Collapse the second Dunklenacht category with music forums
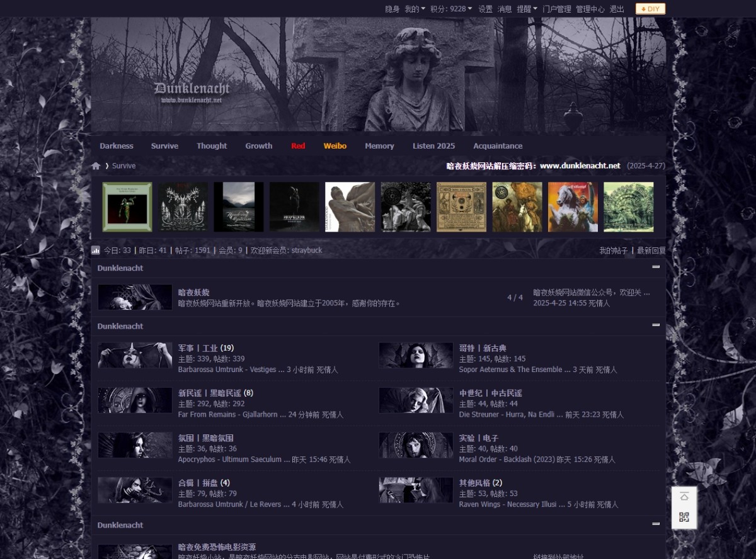 [x=656, y=325]
